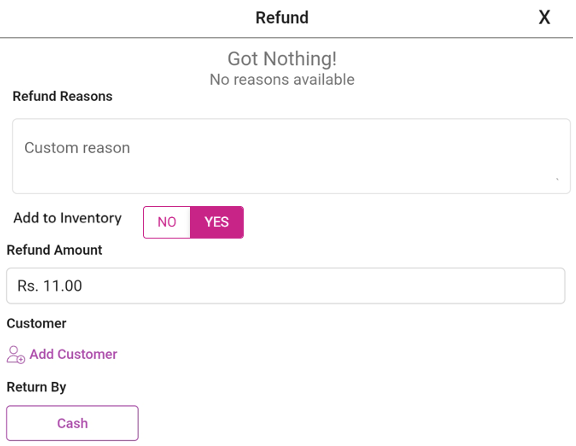
Task: Click the resize grip of Custom reason box
Action: 557,179
